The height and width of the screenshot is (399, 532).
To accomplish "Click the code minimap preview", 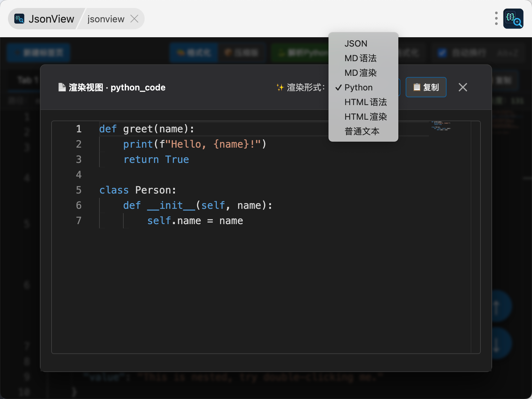I will pos(441,126).
